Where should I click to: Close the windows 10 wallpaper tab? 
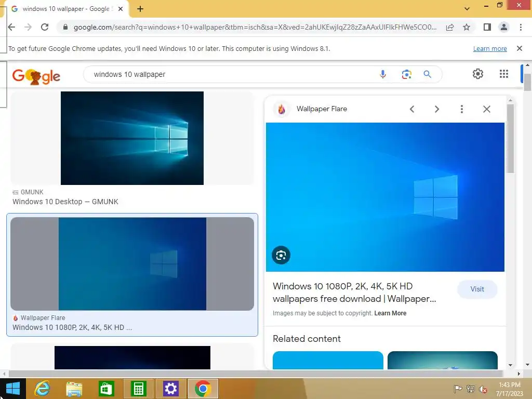coord(121,9)
